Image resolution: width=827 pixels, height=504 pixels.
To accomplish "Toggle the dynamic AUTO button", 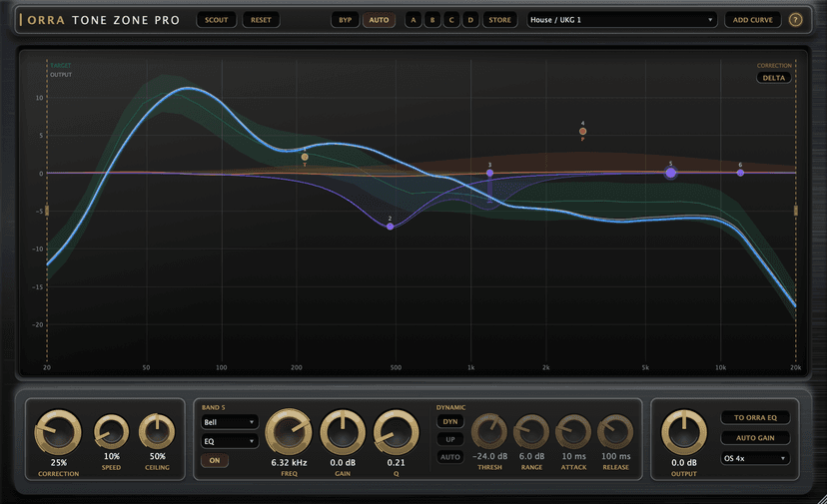I will (x=450, y=457).
